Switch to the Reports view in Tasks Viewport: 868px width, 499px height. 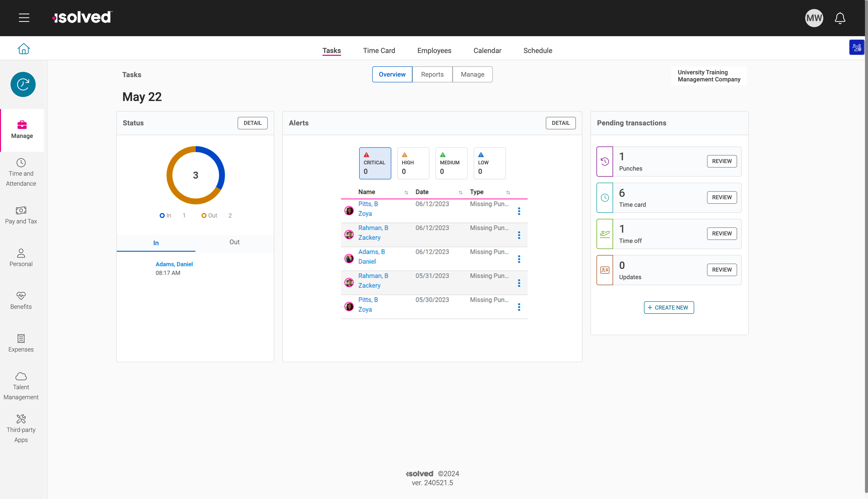(x=432, y=74)
